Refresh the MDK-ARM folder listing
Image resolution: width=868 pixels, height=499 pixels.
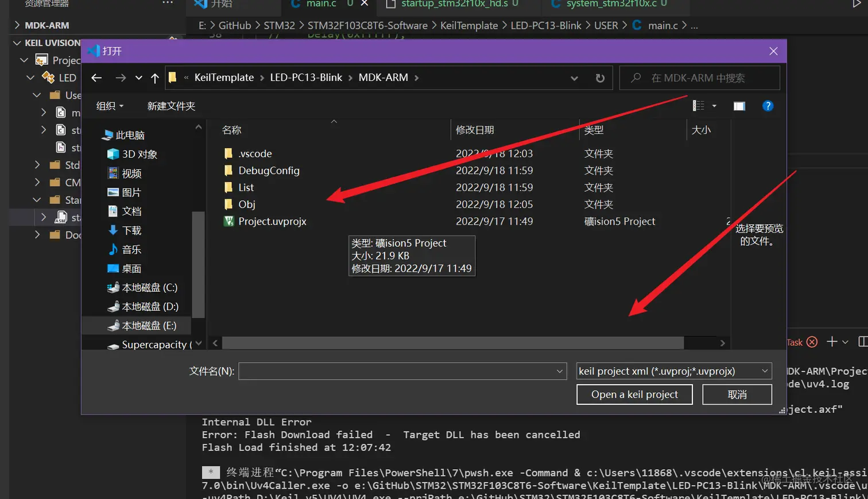click(600, 78)
